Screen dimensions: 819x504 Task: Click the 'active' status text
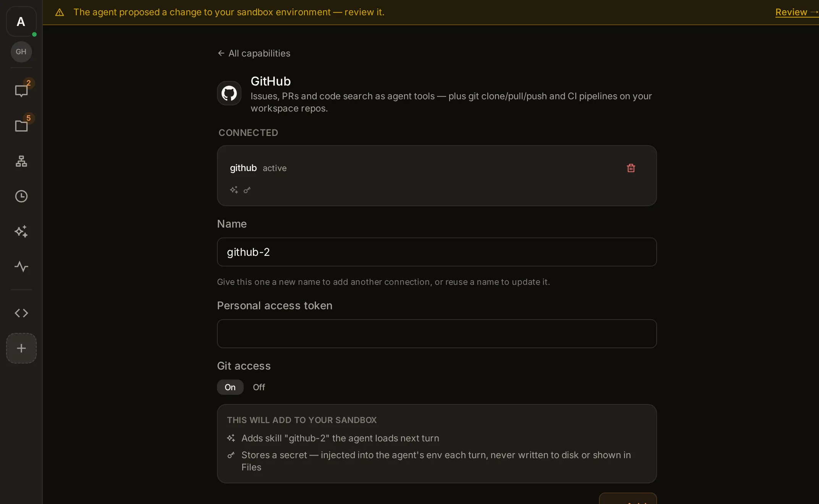(274, 168)
